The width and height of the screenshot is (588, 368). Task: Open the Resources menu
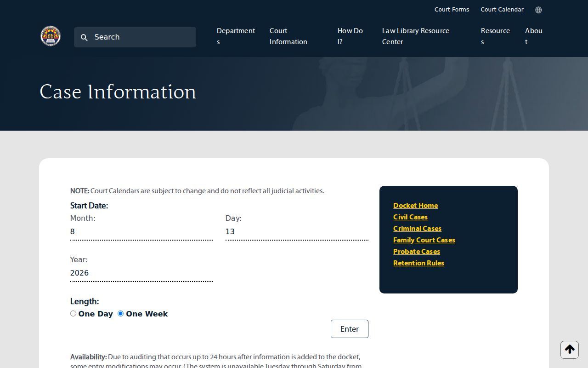click(x=495, y=36)
